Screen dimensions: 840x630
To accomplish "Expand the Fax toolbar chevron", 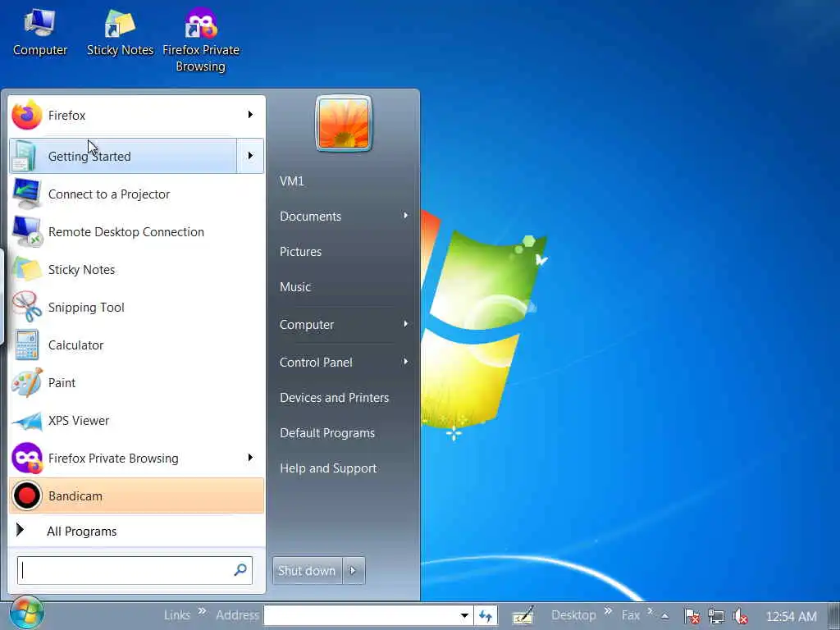I will 650,610.
